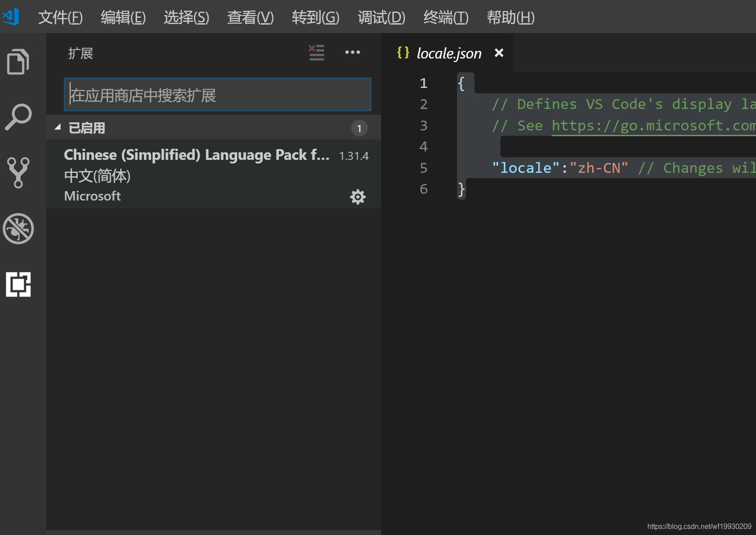Click the "locale" key in line 5
Image resolution: width=756 pixels, height=535 pixels.
(x=525, y=168)
